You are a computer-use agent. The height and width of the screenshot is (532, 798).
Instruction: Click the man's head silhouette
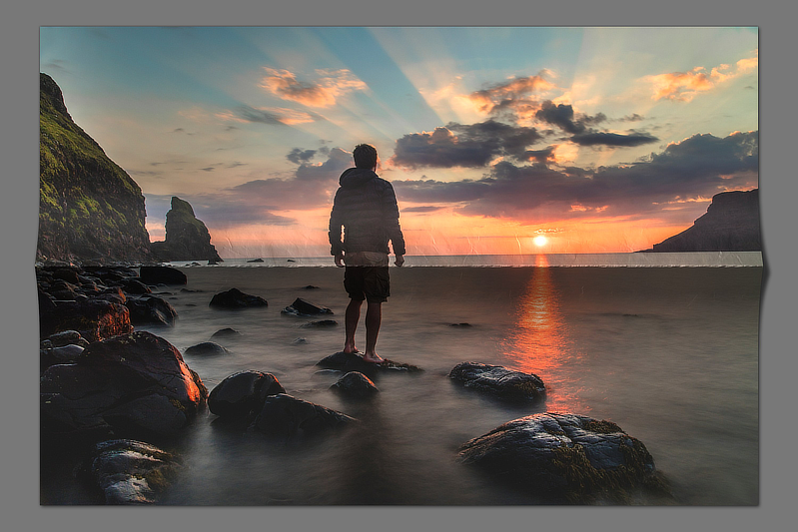coord(366,156)
